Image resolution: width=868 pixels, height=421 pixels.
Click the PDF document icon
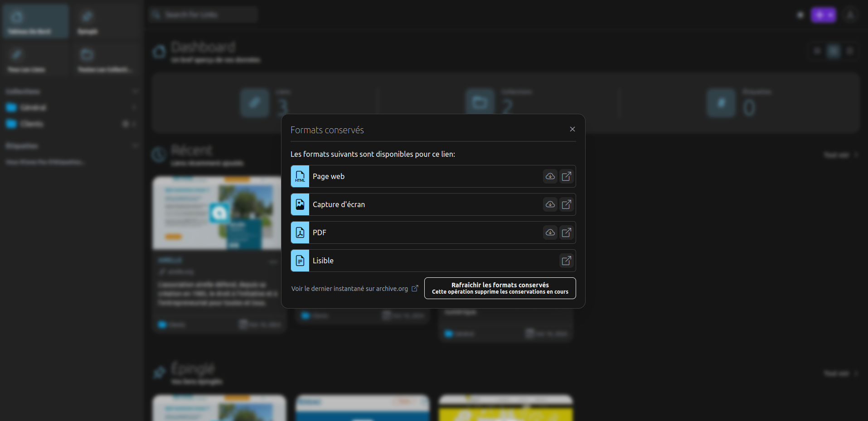(300, 232)
